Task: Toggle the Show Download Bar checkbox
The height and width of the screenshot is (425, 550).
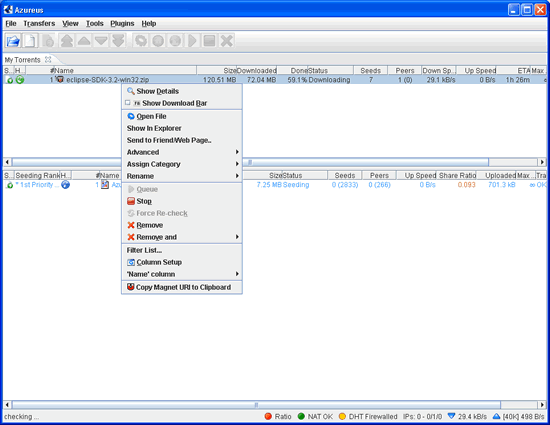Action: click(128, 103)
